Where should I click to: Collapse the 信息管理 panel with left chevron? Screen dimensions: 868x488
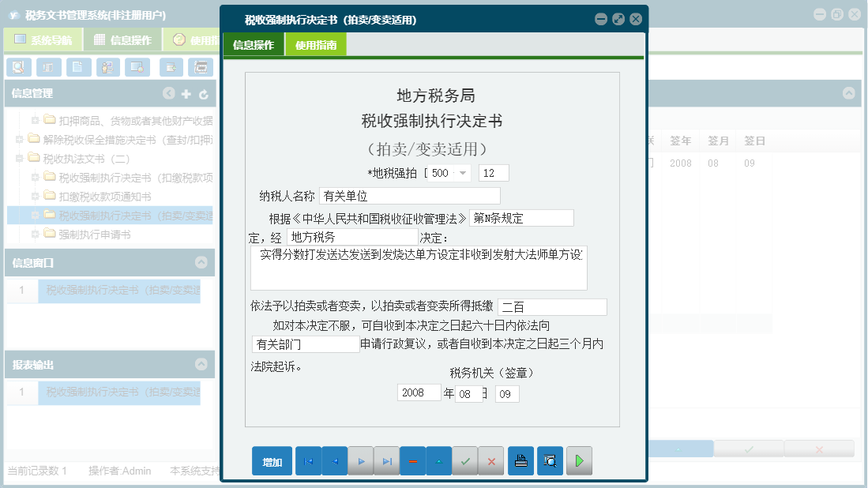pos(169,92)
